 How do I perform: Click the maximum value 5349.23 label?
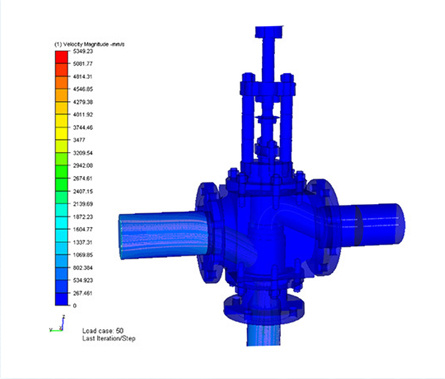(83, 51)
